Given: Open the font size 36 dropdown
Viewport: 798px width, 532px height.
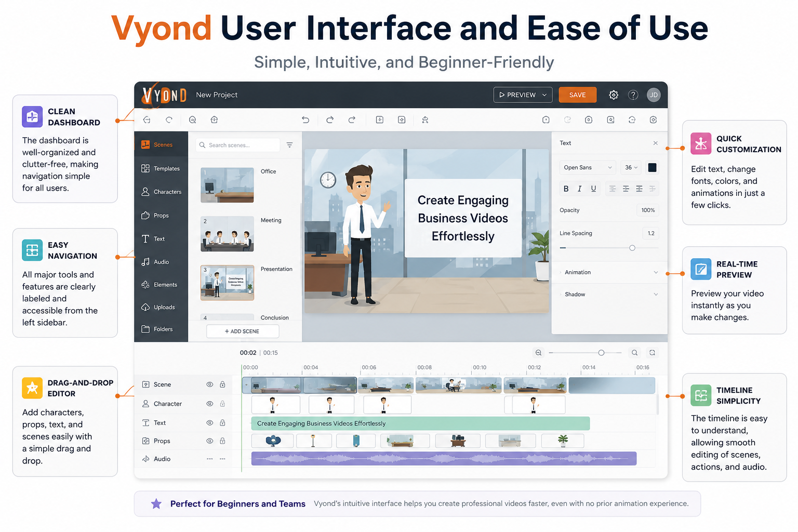Looking at the screenshot, I should 631,167.
